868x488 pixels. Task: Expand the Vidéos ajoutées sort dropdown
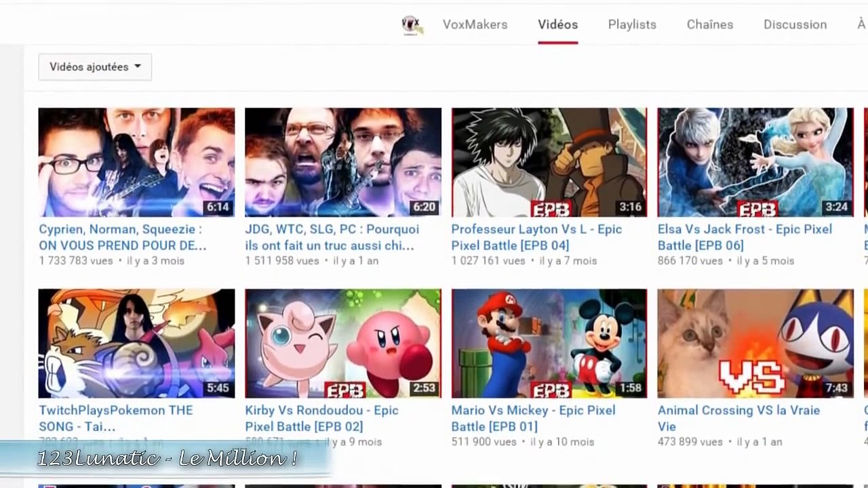(x=95, y=67)
